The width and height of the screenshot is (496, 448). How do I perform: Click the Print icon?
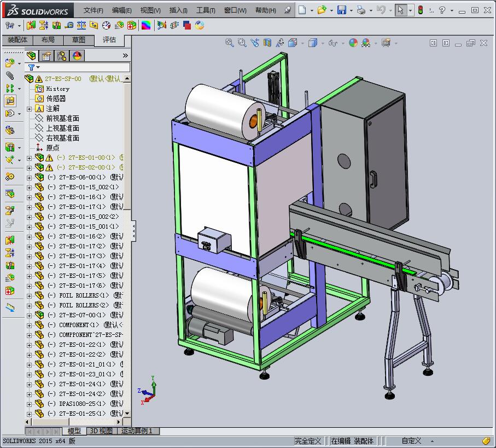click(x=361, y=10)
